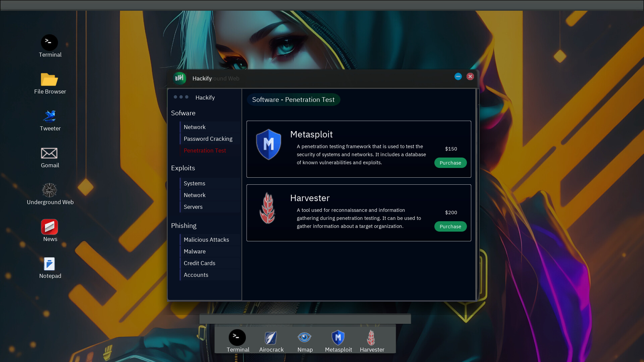Open Harvester from the taskbar
The height and width of the screenshot is (362, 644).
point(371,338)
